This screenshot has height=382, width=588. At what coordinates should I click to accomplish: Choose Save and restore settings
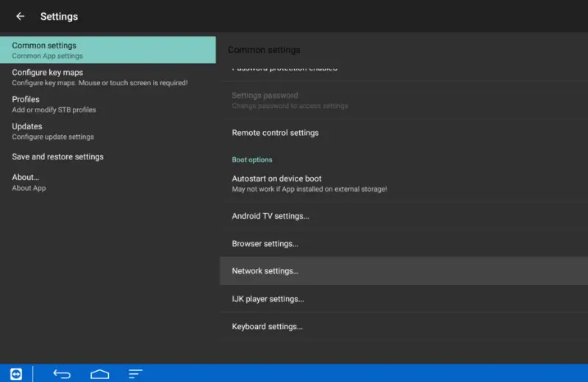[107, 156]
